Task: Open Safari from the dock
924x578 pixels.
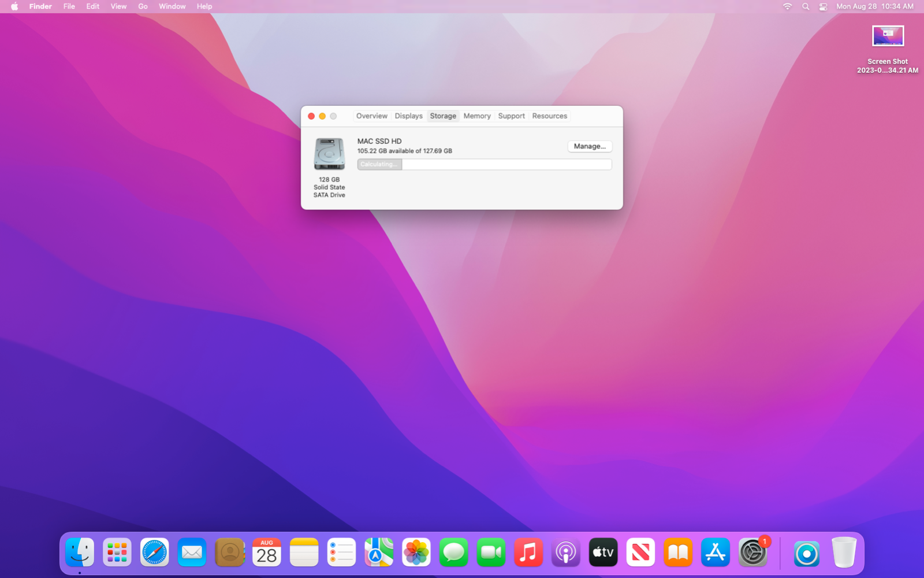Action: 154,553
